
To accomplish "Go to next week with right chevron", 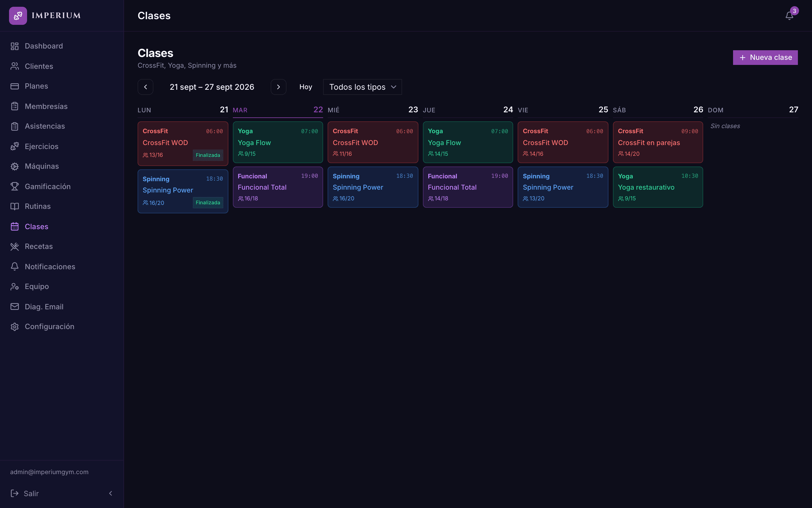I will tap(279, 87).
